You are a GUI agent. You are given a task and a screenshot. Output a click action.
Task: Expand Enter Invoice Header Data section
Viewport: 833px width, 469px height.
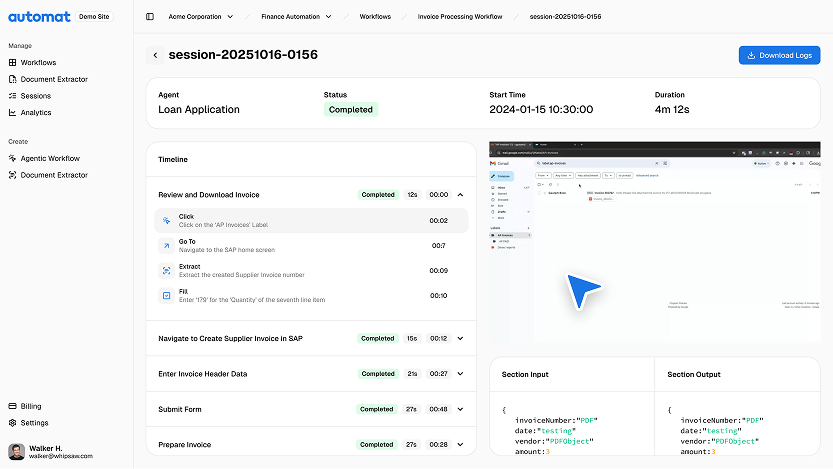[x=460, y=374]
